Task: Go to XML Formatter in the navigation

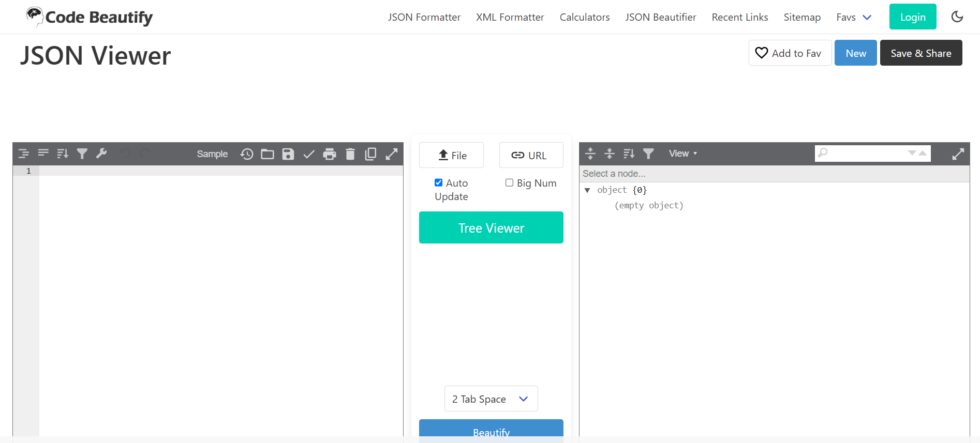Action: click(510, 17)
